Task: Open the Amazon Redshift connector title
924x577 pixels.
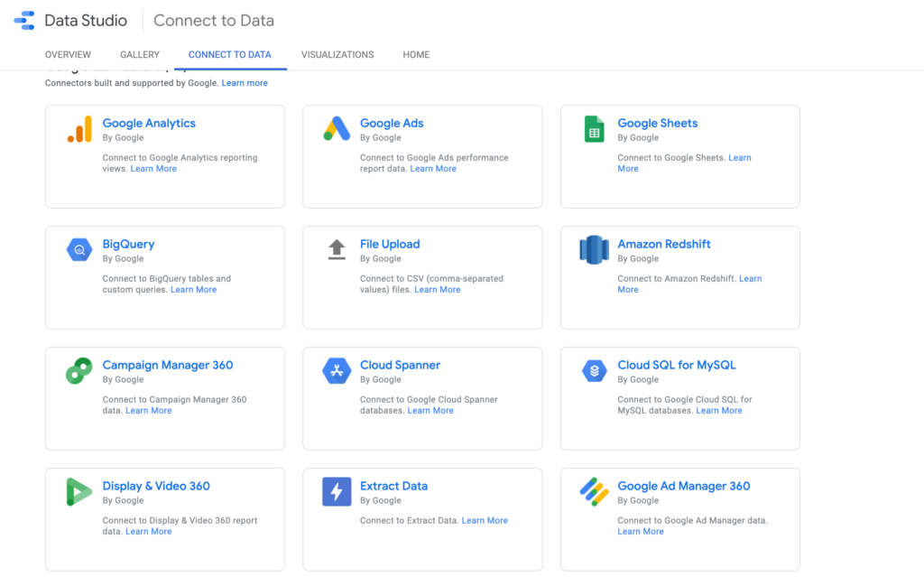Action: 664,244
